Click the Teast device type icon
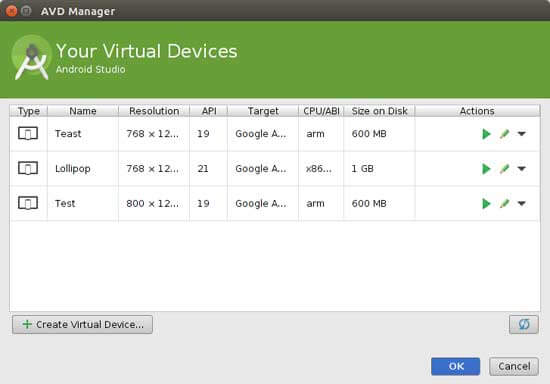 (x=28, y=134)
